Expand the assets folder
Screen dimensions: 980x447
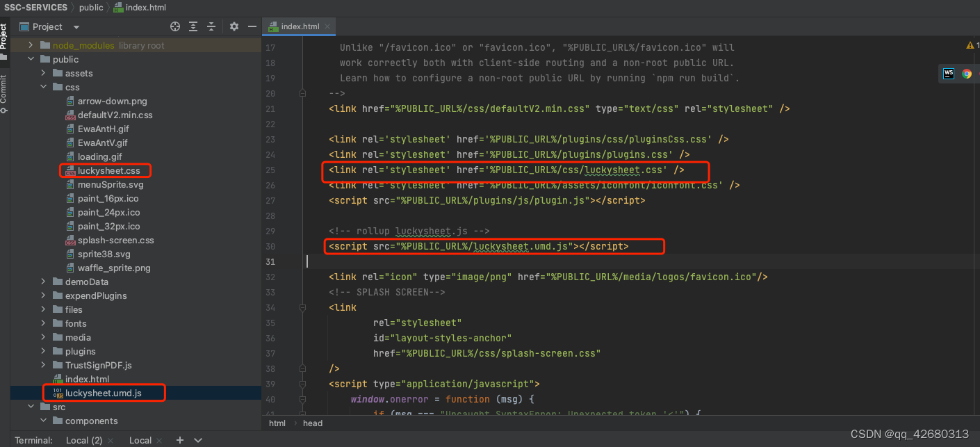click(x=42, y=73)
